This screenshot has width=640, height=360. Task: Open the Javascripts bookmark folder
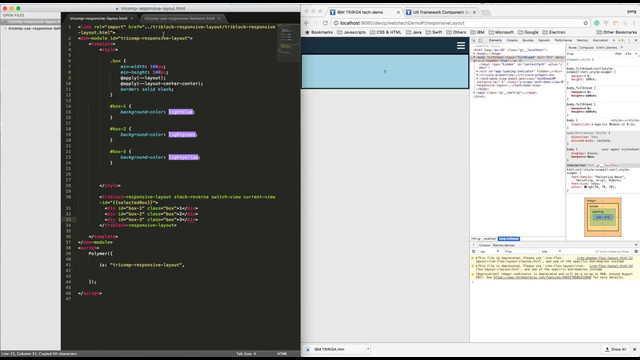click(x=351, y=32)
